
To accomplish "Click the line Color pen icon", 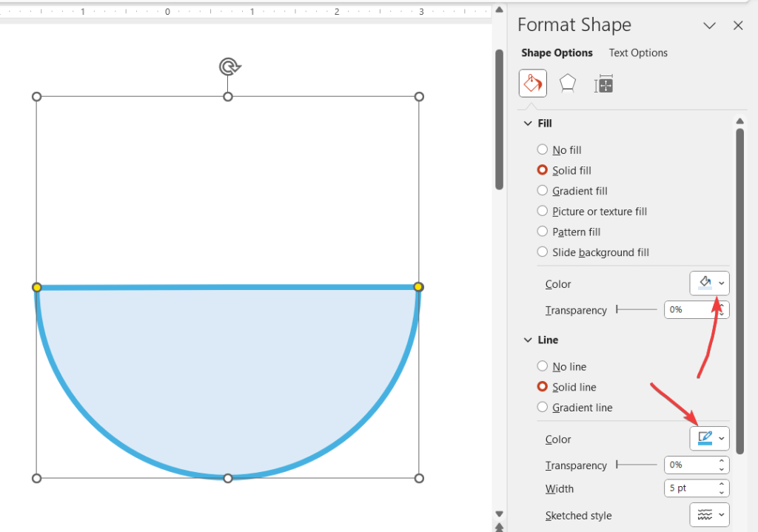I will pos(704,438).
